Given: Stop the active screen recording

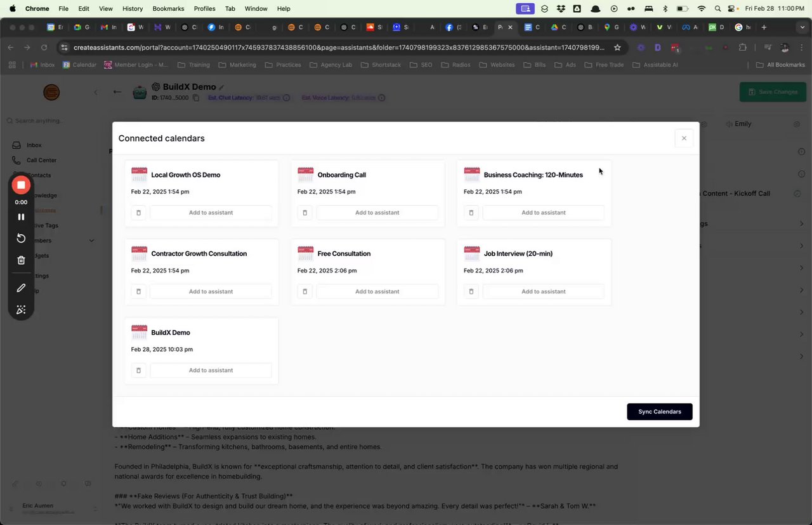Looking at the screenshot, I should click(21, 185).
